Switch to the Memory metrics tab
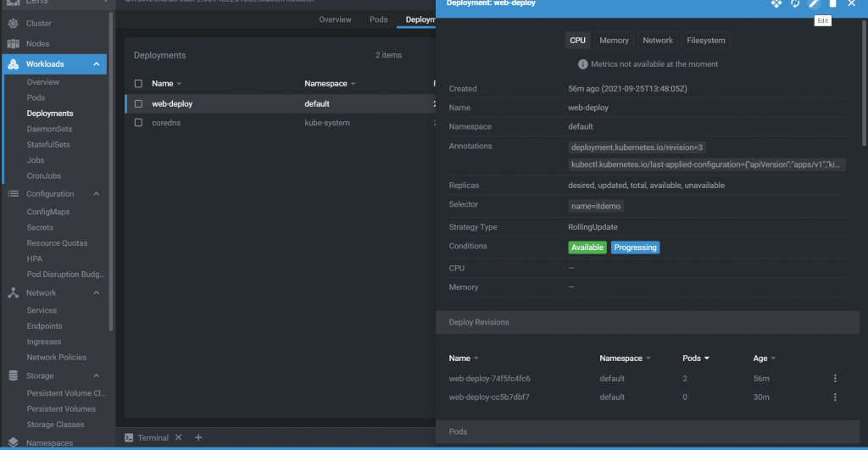 tap(614, 41)
